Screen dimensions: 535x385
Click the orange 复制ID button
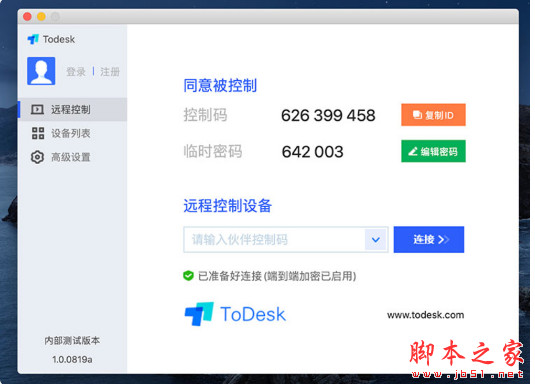(433, 115)
